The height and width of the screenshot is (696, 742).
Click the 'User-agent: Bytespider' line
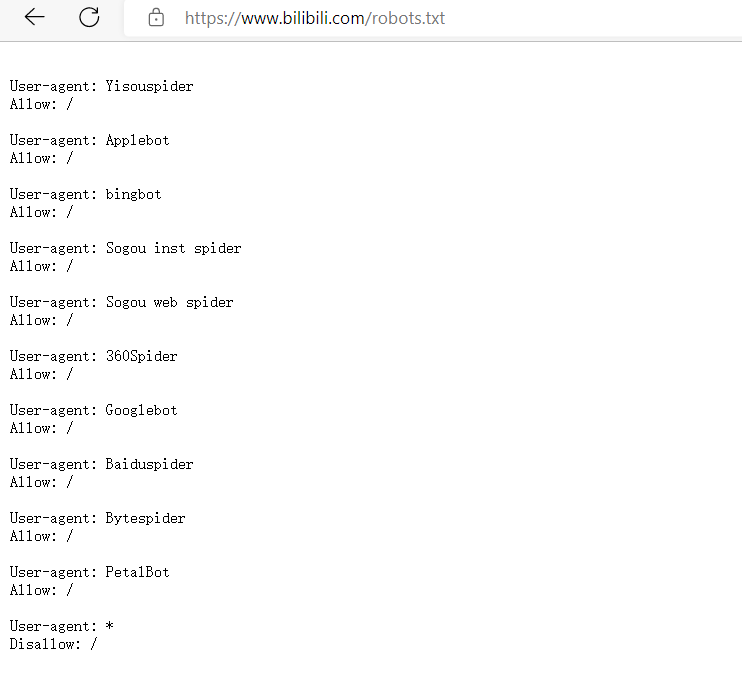(97, 518)
